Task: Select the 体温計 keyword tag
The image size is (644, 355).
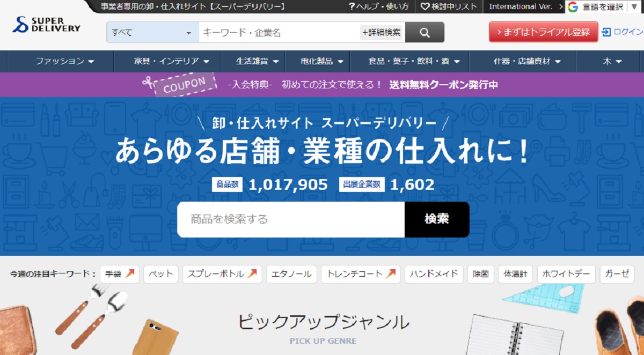Action: tap(515, 274)
